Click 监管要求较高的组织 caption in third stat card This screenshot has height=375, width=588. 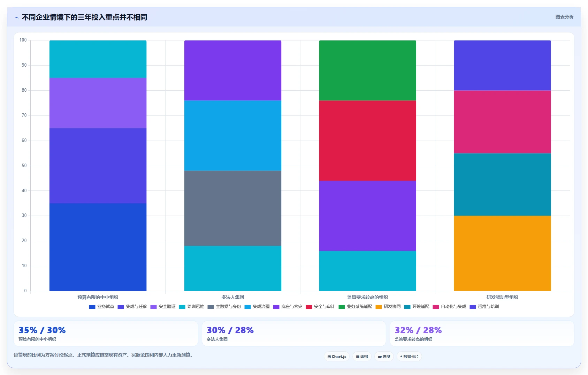[x=413, y=339]
